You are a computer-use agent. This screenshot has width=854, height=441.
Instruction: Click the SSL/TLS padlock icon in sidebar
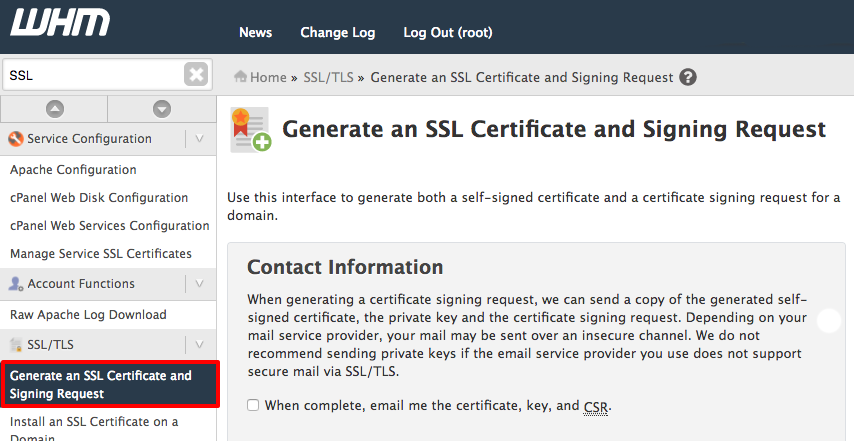click(x=16, y=345)
